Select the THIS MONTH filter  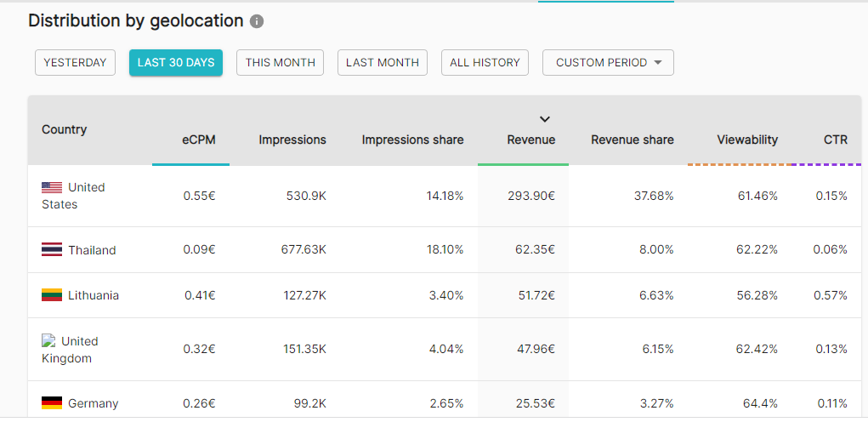[x=280, y=63]
